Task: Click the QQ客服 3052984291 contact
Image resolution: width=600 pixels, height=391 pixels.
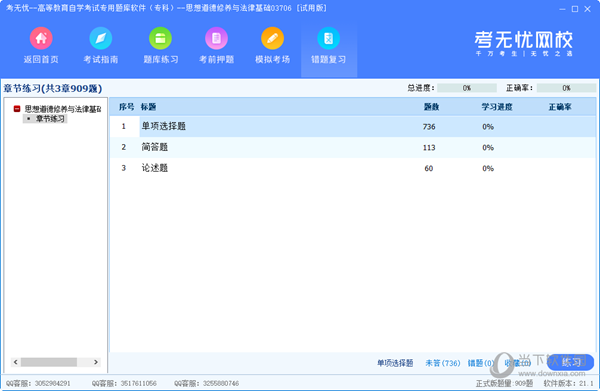Action: [x=38, y=383]
